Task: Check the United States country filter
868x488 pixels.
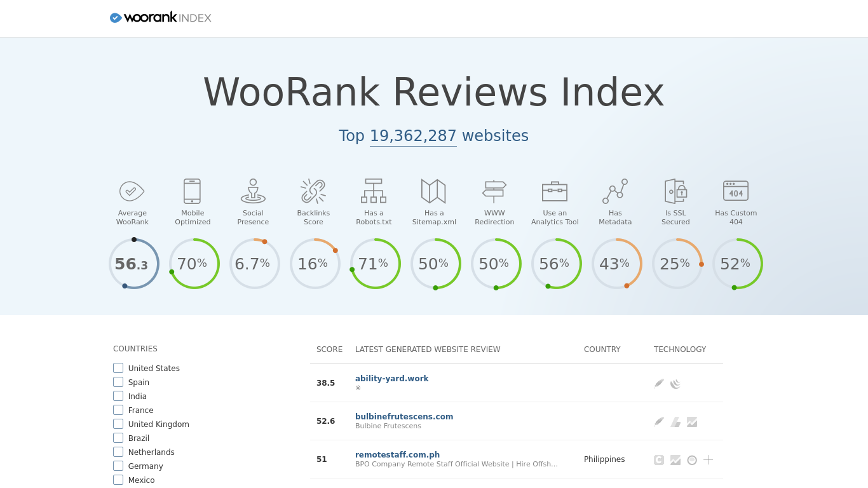Action: pos(118,368)
